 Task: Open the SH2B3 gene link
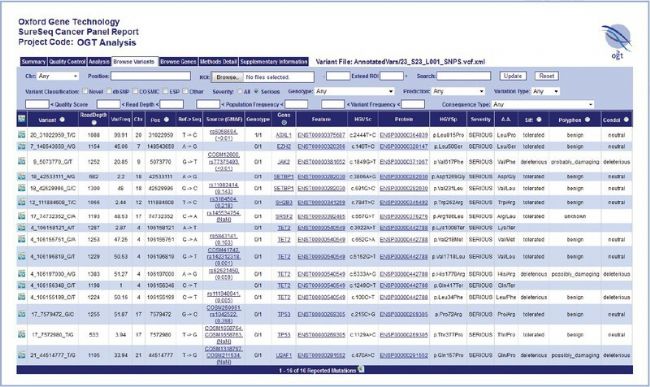pyautogui.click(x=284, y=203)
